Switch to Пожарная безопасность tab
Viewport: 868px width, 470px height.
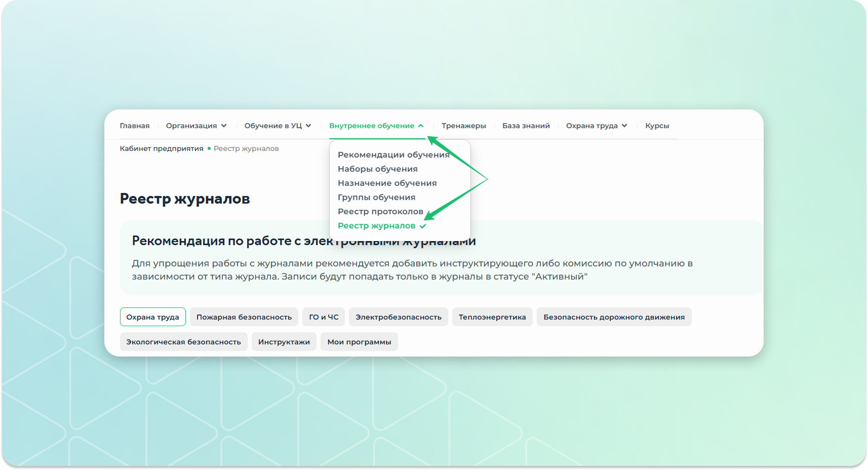coord(244,317)
